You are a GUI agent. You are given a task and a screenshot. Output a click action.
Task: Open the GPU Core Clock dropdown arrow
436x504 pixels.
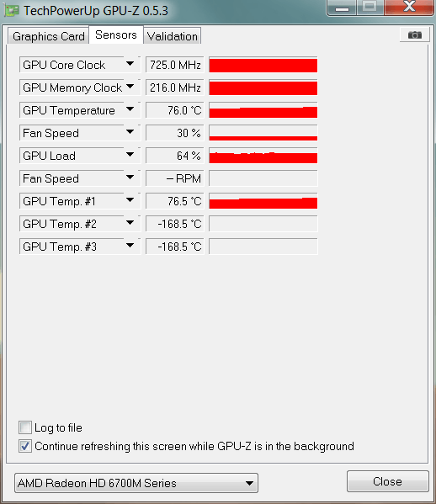(130, 64)
